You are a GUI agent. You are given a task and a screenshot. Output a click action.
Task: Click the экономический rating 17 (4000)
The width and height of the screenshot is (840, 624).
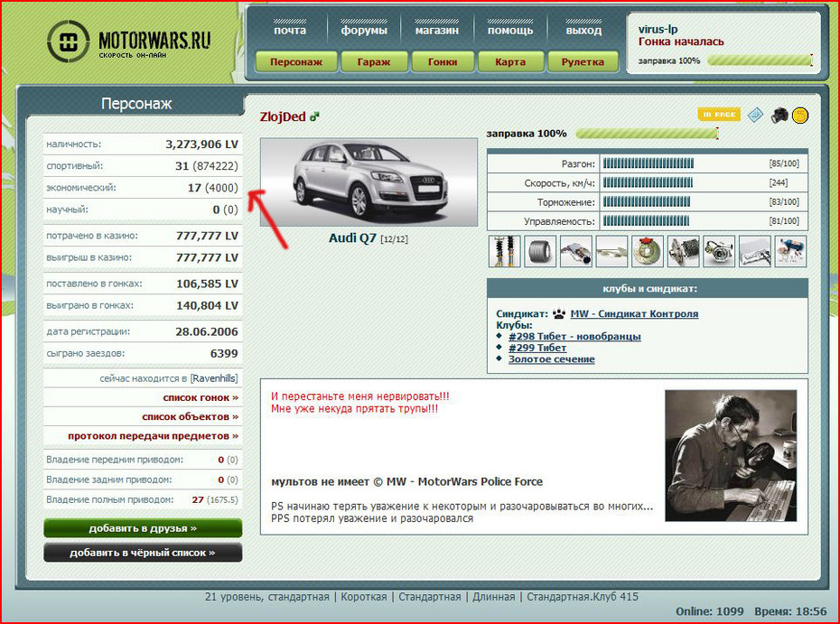(212, 188)
